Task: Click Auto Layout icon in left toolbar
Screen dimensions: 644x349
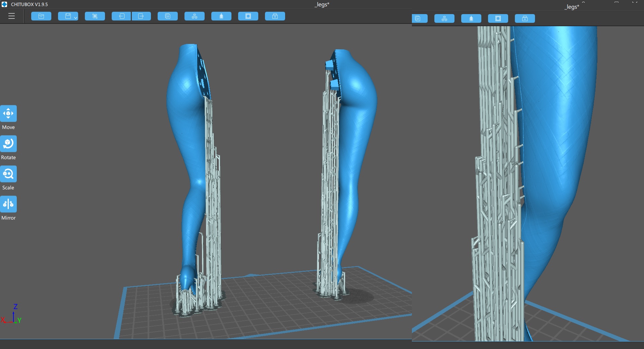Action: [x=195, y=16]
